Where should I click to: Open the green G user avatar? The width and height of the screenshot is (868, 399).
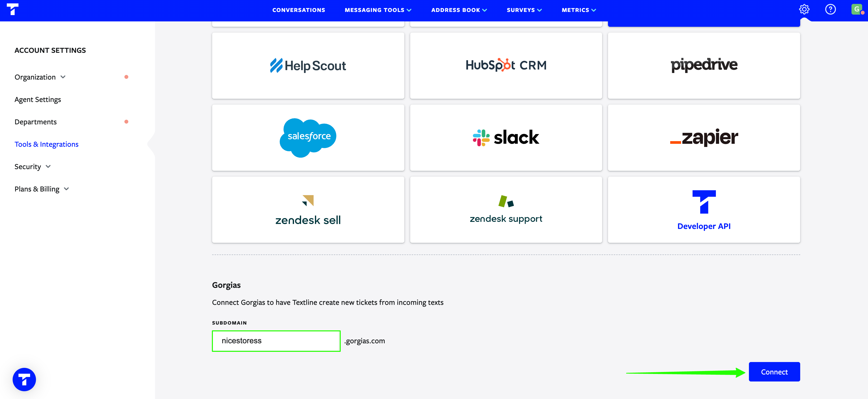pos(857,9)
